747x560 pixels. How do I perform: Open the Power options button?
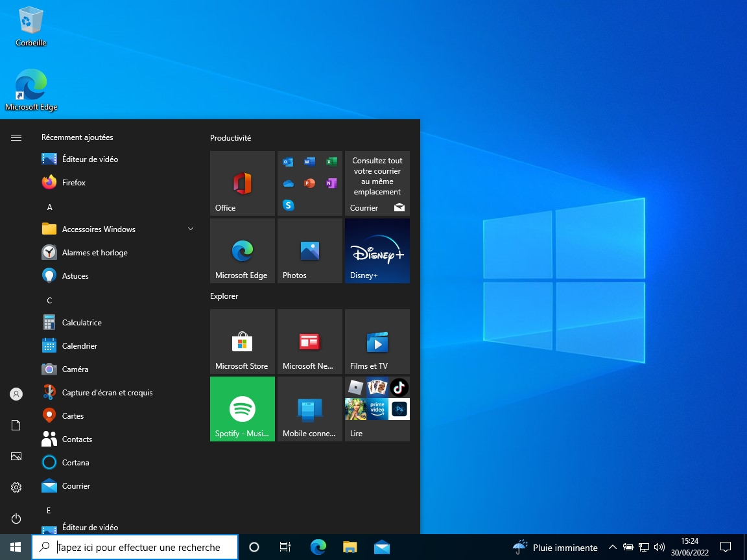coord(16,518)
